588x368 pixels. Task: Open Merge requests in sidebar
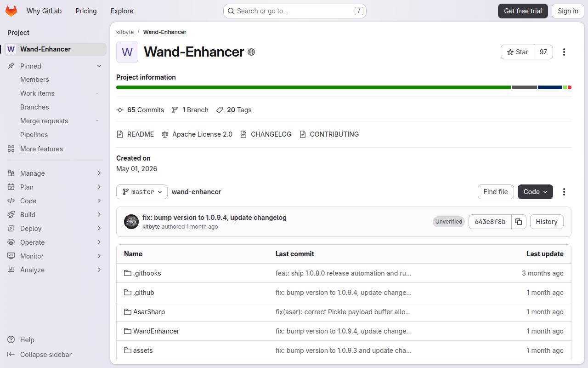44,121
